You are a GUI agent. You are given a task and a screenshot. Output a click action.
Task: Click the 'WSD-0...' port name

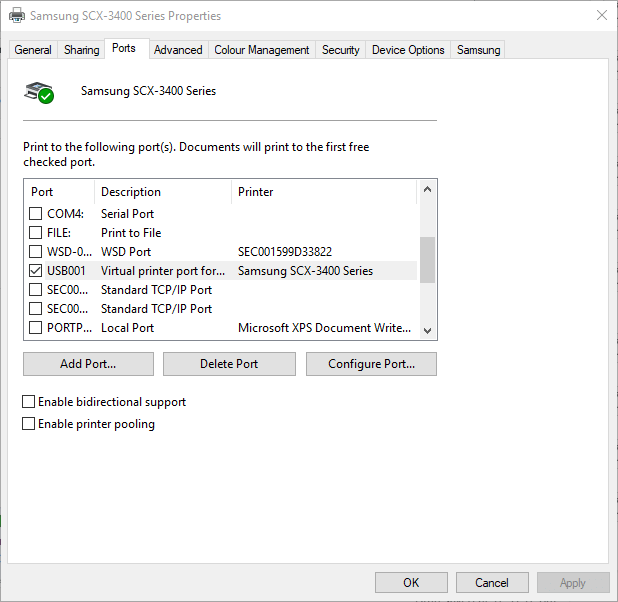69,252
